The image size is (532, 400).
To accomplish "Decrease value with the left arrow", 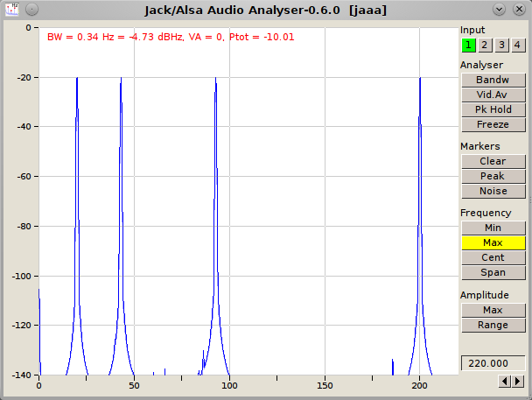I will tap(505, 382).
